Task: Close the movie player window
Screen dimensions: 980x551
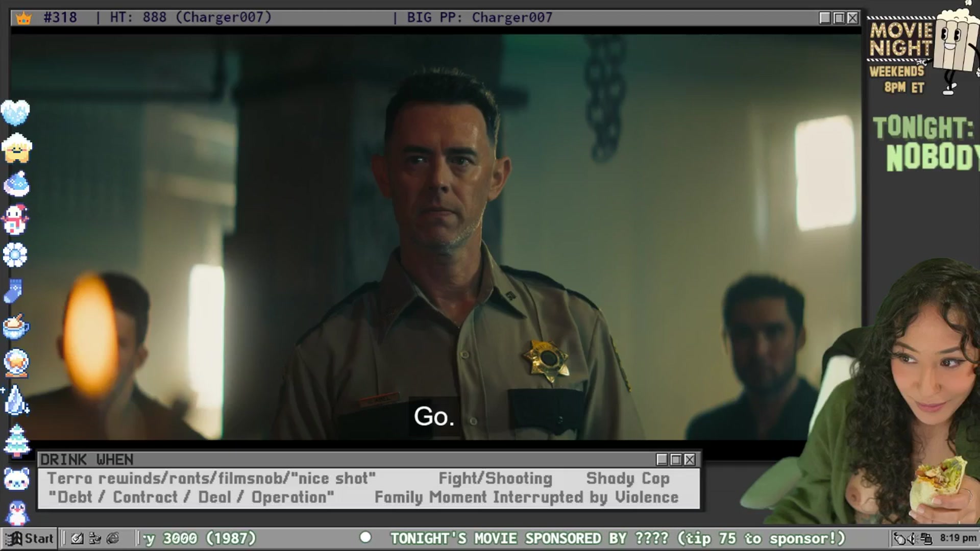Action: click(x=852, y=18)
